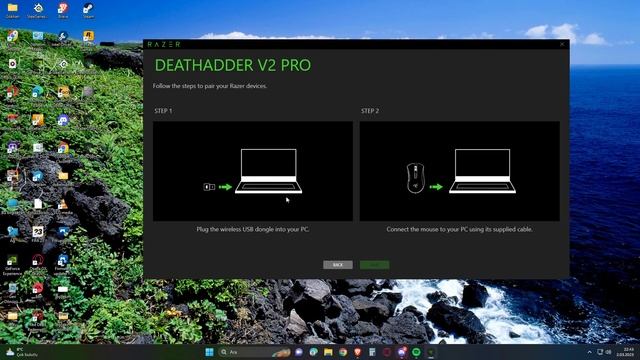Click the DEATHADDER V2 PRO heading
Image resolution: width=640 pixels, height=360 pixels.
[233, 65]
